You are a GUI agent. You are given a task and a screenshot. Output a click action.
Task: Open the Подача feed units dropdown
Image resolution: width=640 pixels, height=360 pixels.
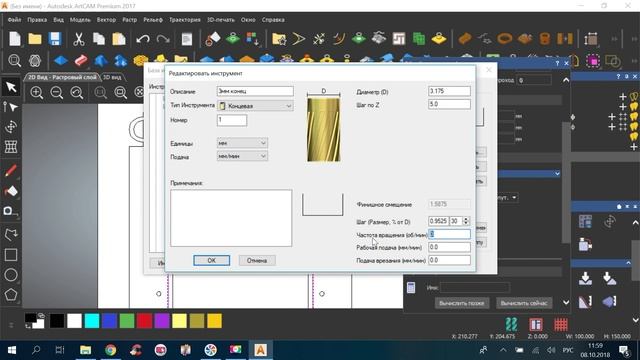(x=242, y=156)
